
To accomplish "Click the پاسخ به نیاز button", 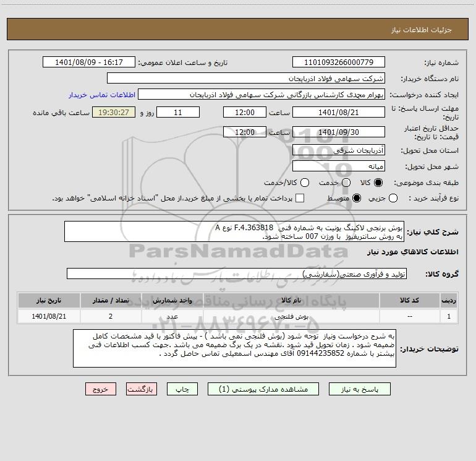I will tap(360, 389).
